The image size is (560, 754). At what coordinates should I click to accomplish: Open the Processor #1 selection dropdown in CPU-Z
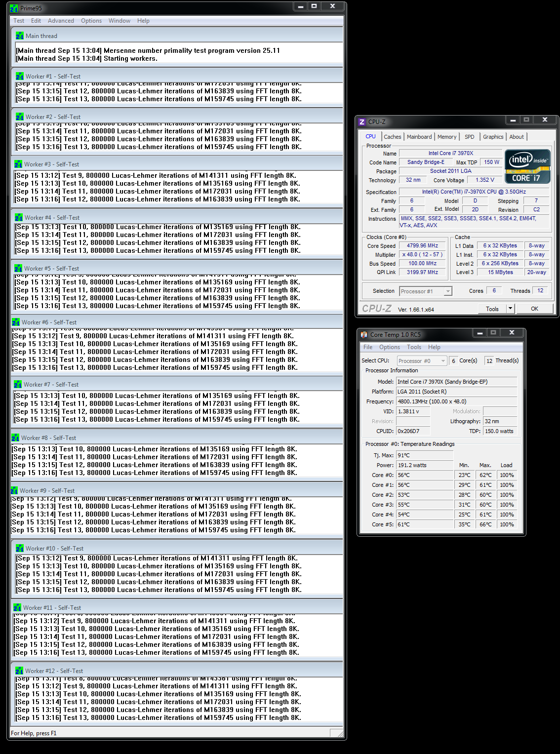pyautogui.click(x=426, y=291)
